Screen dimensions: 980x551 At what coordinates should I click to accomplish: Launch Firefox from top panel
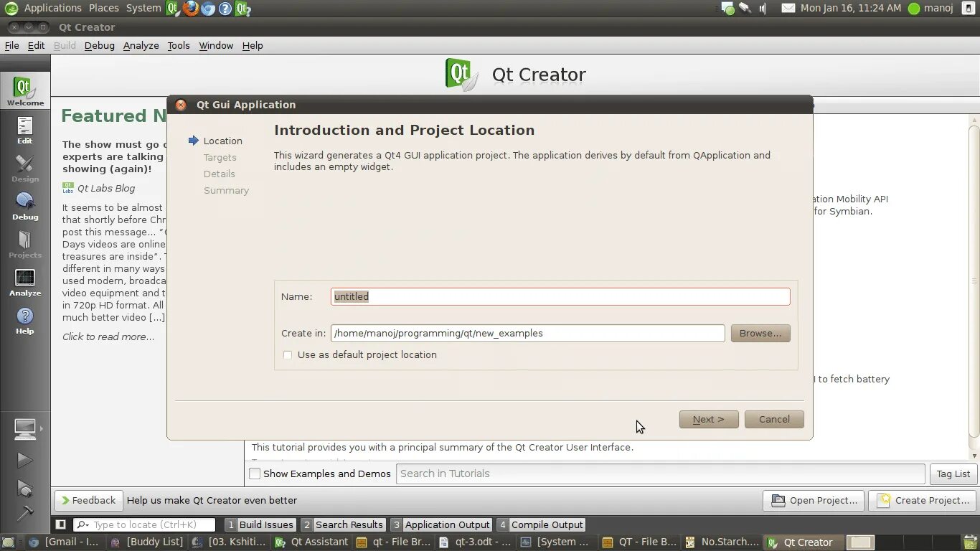click(190, 8)
